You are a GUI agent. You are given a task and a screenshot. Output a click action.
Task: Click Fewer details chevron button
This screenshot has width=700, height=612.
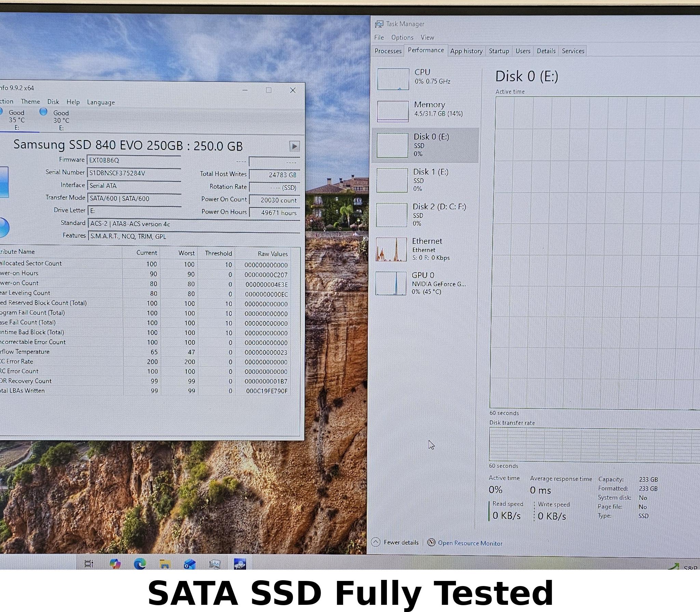376,542
